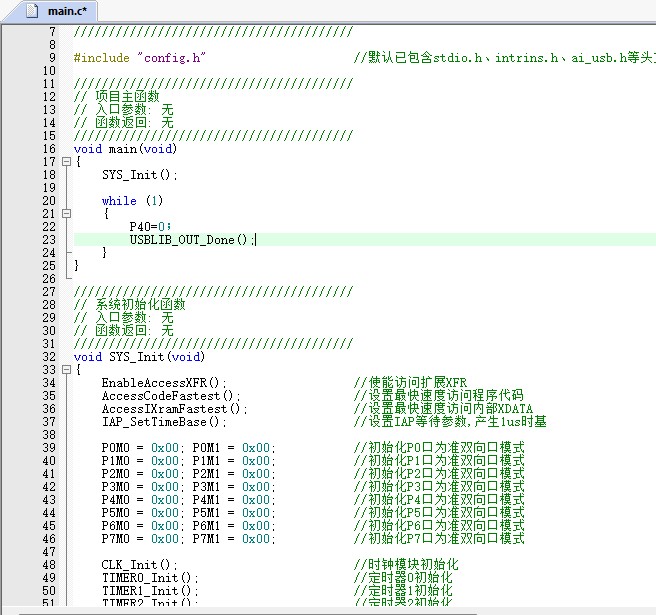Image resolution: width=656 pixels, height=615 pixels.
Task: Collapse the while loop fold at line 21
Action: [x=66, y=214]
